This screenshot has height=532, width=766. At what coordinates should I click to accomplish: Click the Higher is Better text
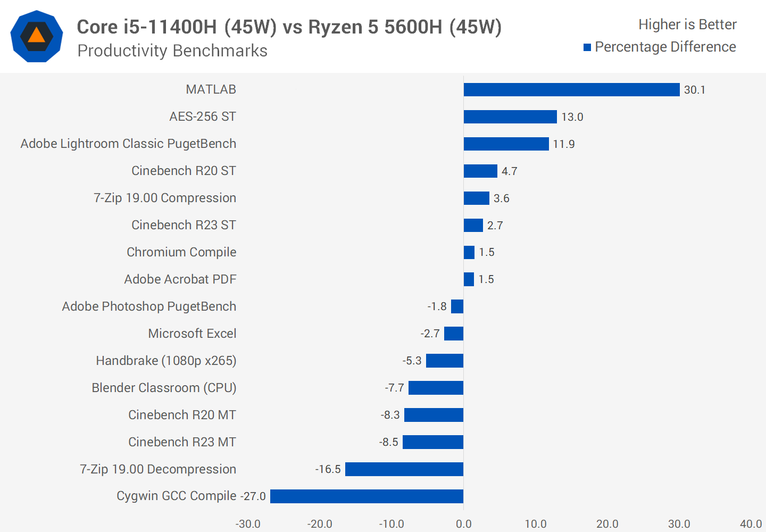(687, 24)
